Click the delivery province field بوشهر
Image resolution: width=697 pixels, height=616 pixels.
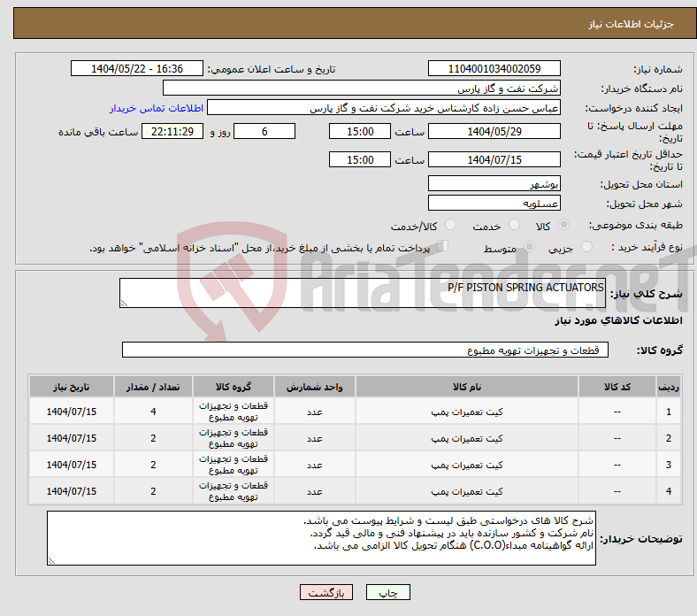(494, 183)
